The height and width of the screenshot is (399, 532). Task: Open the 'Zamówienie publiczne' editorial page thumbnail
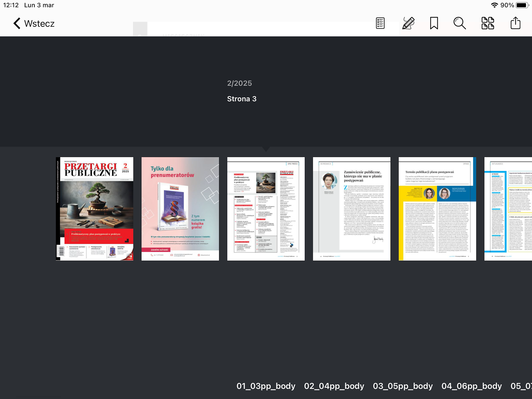click(x=352, y=209)
